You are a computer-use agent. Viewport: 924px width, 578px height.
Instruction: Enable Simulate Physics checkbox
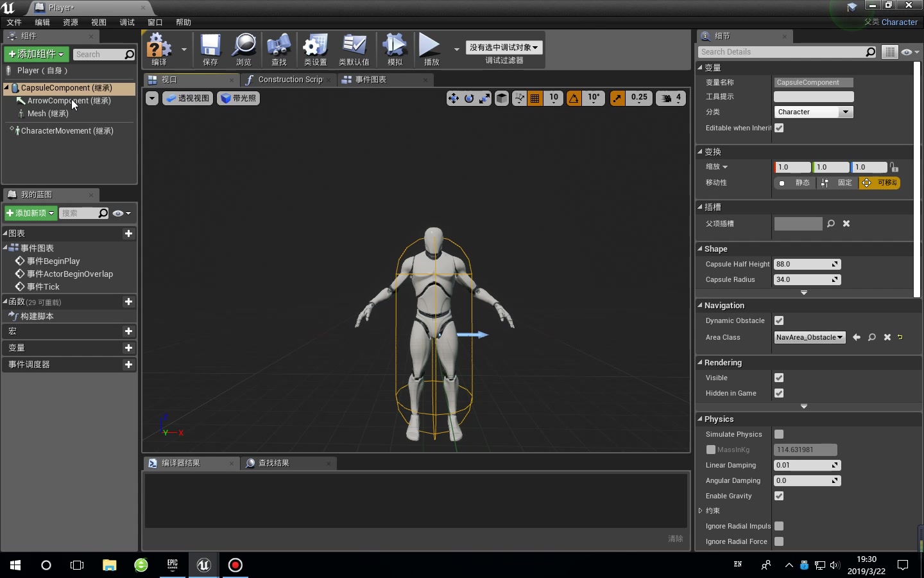tap(778, 434)
